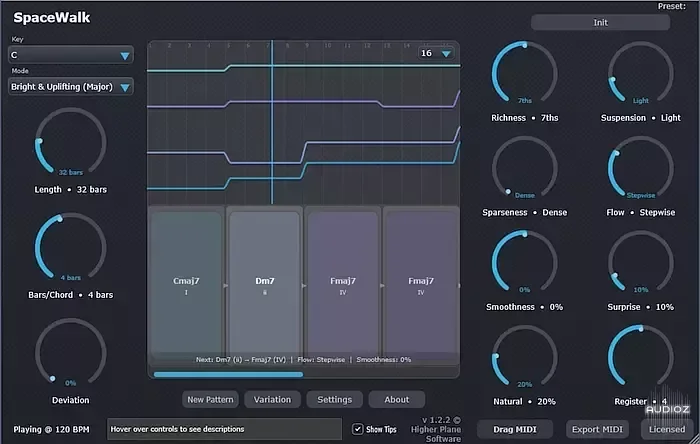Toggle the Show Tips checkbox
700x444 pixels.
tap(358, 429)
